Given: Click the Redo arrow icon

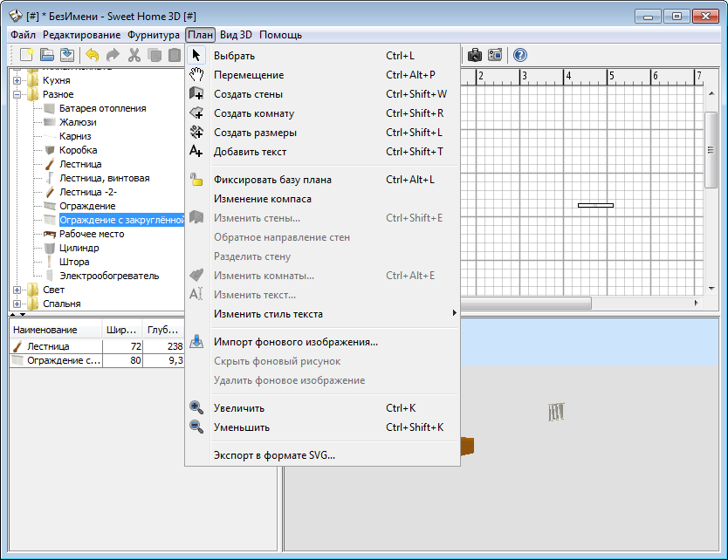Looking at the screenshot, I should tap(113, 55).
